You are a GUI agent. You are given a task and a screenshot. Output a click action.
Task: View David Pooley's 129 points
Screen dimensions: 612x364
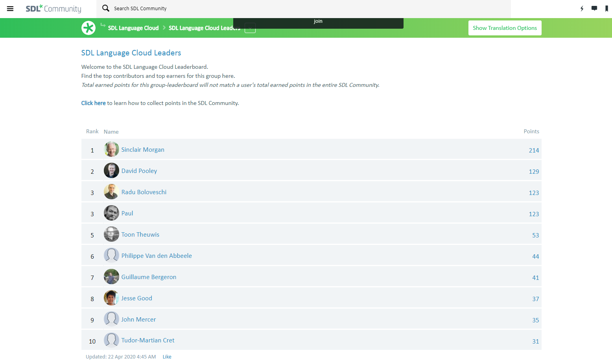534,171
